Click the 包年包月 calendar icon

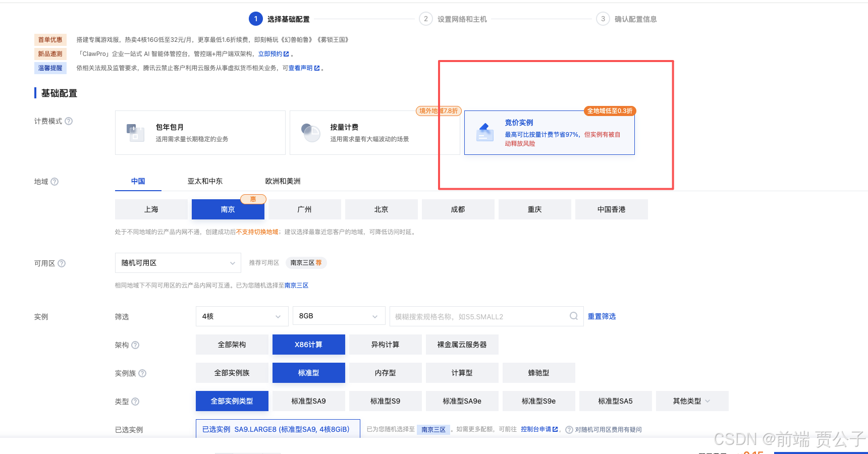pyautogui.click(x=136, y=133)
